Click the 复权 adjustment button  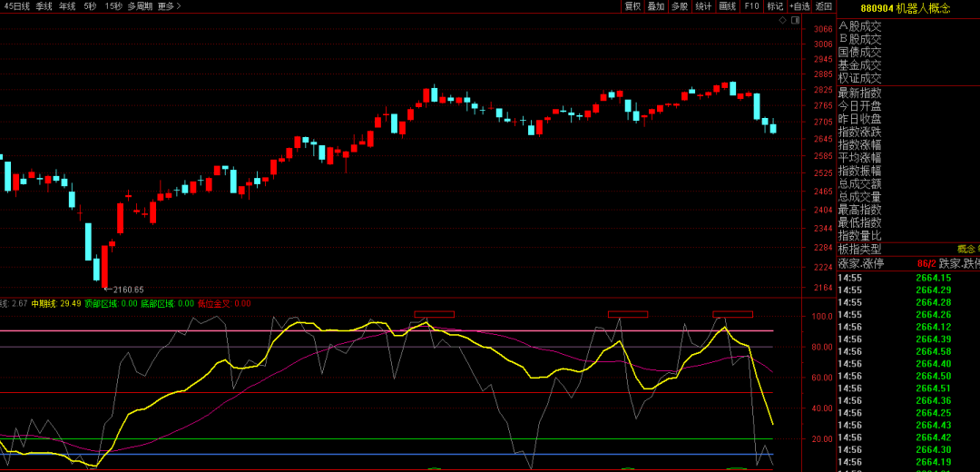coord(632,6)
